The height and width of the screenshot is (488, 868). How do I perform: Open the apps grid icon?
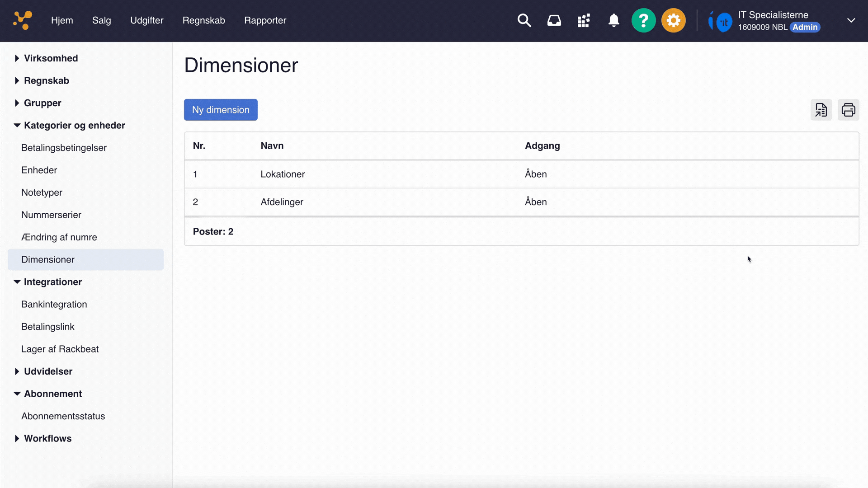pos(584,20)
